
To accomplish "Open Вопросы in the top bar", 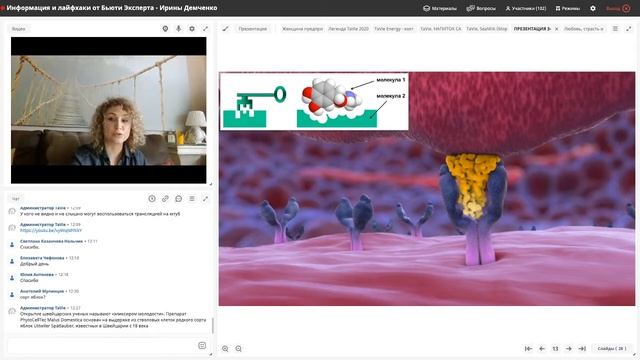I will tap(481, 8).
